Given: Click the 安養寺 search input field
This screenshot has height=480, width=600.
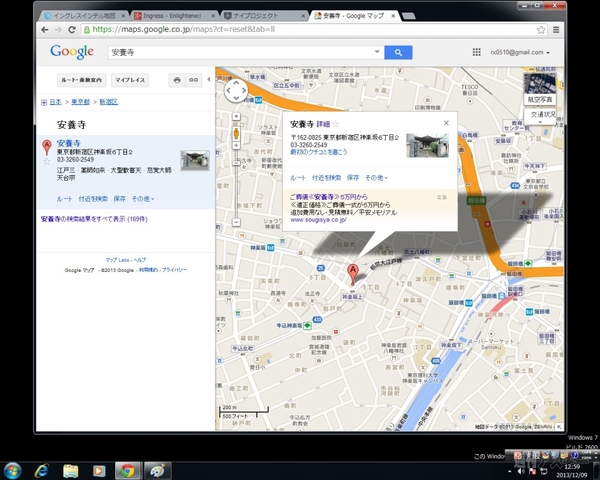Looking at the screenshot, I should point(241,52).
